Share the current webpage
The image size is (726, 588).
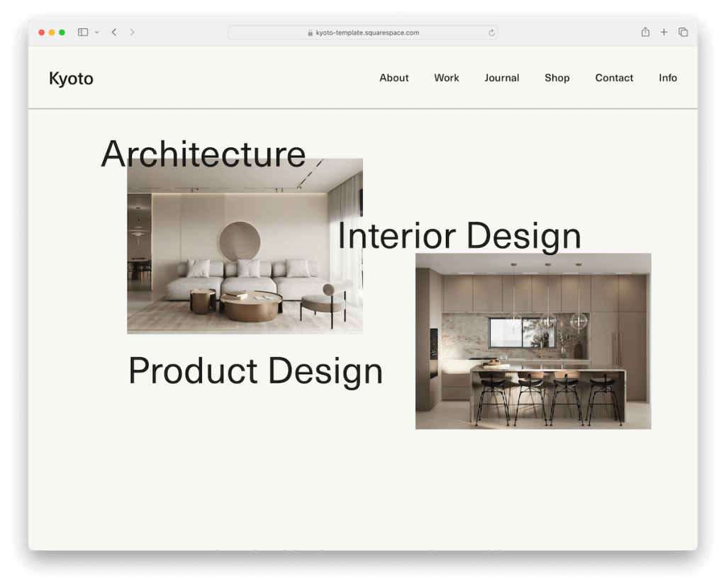pyautogui.click(x=644, y=32)
